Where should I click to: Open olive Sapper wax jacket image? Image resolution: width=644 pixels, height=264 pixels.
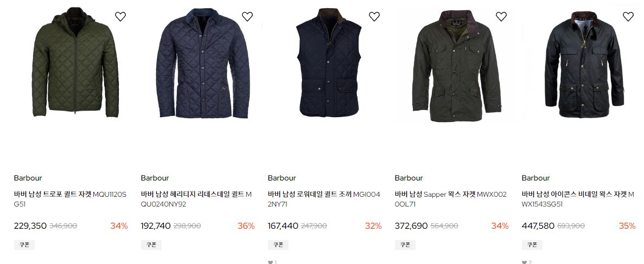click(x=457, y=66)
